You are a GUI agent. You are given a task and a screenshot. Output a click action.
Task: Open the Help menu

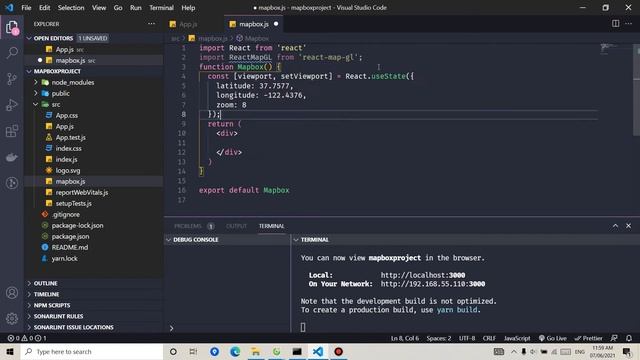188,7
